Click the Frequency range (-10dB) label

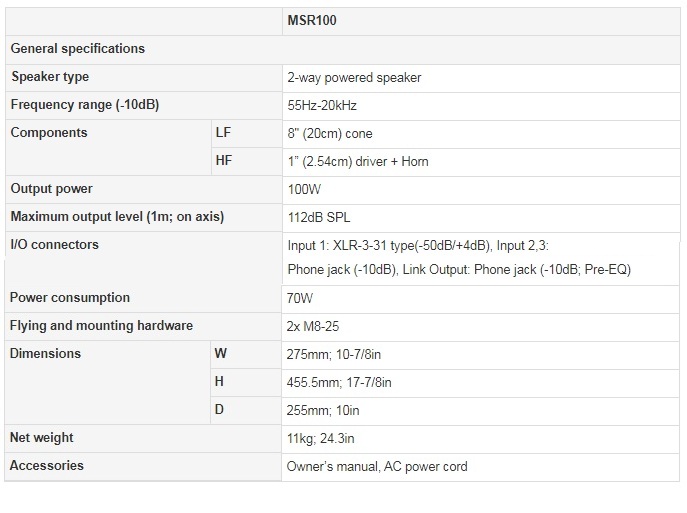click(85, 105)
